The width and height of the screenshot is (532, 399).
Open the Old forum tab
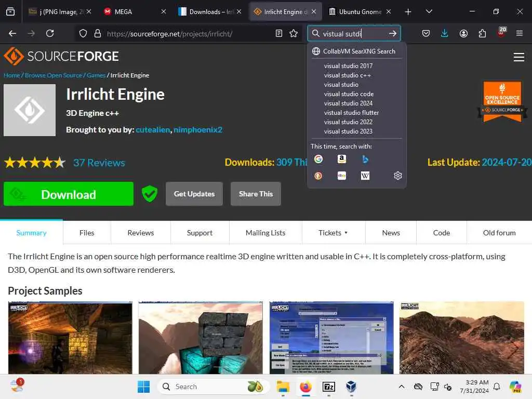[x=499, y=233]
